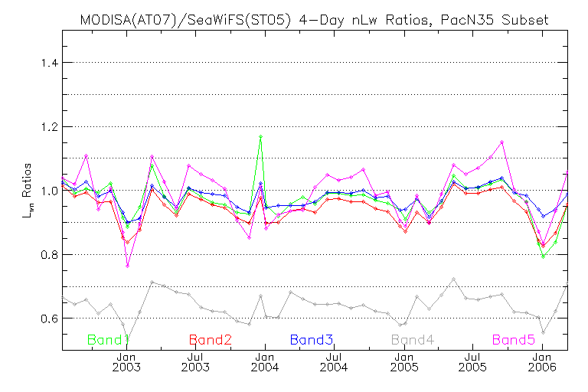Click the 1.0 y-axis tick label
The image size is (588, 392).
[x=50, y=191]
